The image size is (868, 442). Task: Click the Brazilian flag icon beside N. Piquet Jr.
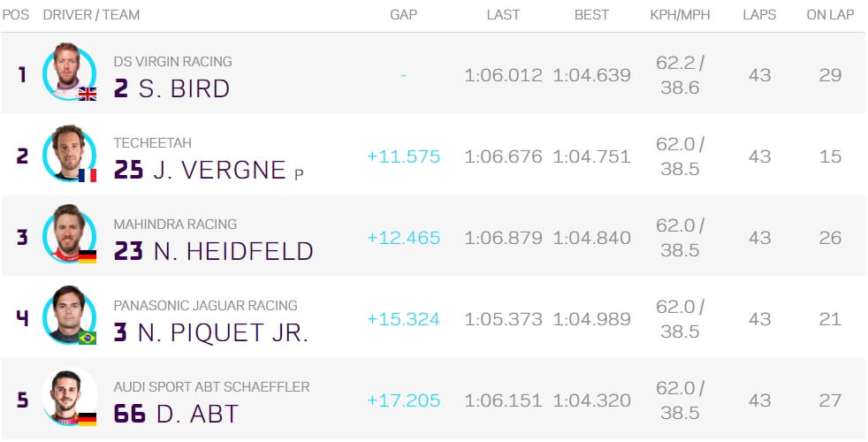tap(88, 338)
